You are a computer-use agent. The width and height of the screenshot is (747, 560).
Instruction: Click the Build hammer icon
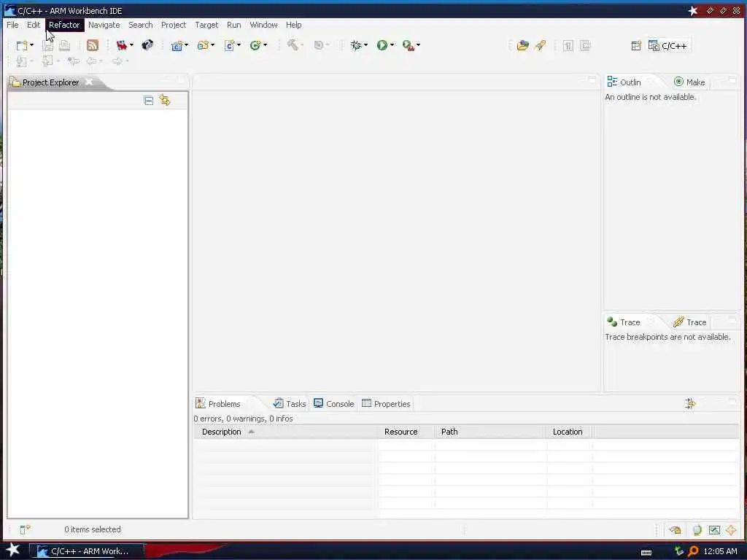293,44
